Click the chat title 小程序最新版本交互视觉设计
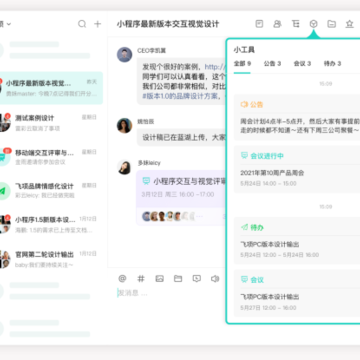 168,24
